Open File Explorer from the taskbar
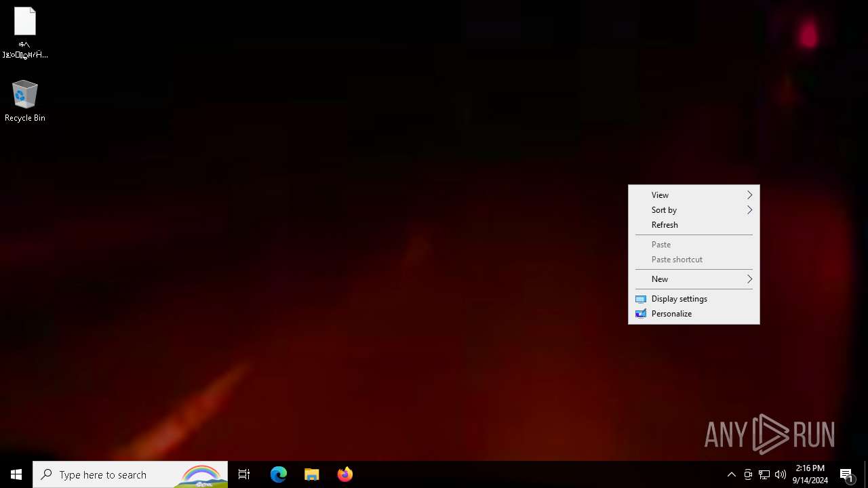This screenshot has width=868, height=488. tap(312, 474)
